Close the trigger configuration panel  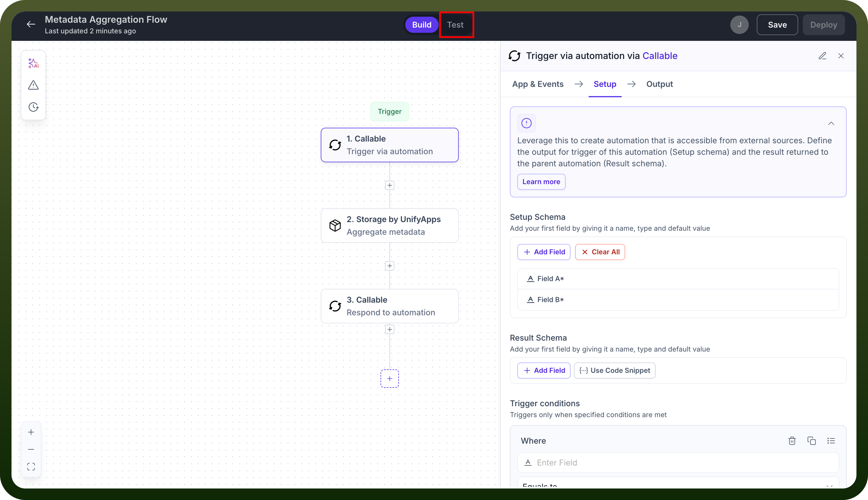pyautogui.click(x=841, y=56)
